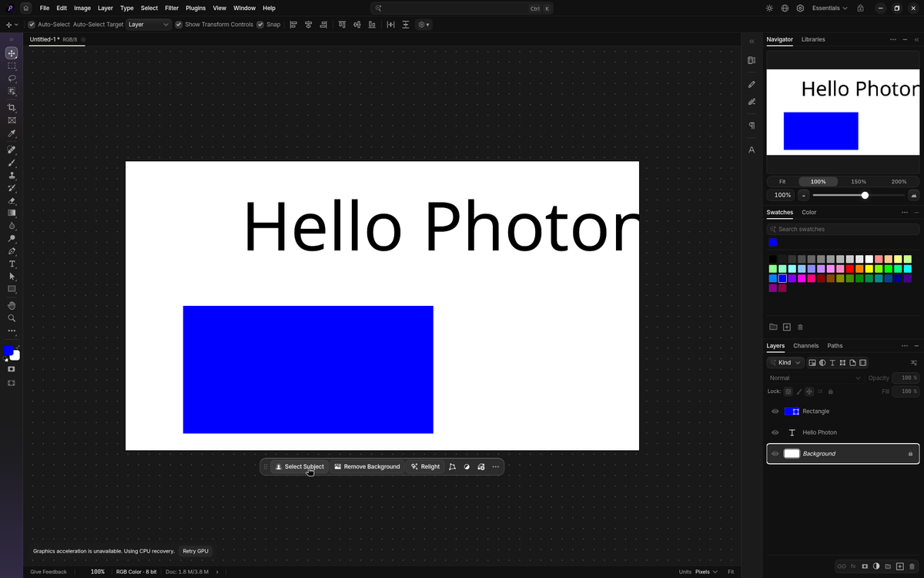The height and width of the screenshot is (578, 924).
Task: Select the Pen tool
Action: pos(12,251)
